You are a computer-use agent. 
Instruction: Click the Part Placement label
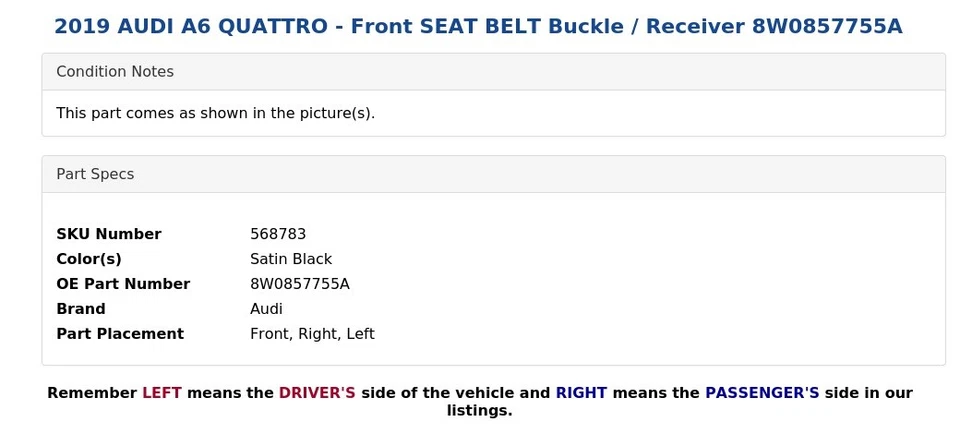(x=120, y=334)
